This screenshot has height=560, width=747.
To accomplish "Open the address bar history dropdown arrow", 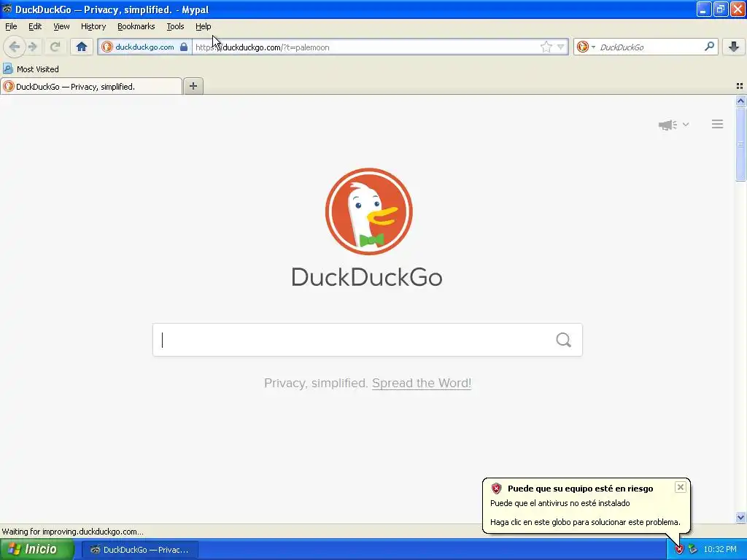I will [561, 47].
